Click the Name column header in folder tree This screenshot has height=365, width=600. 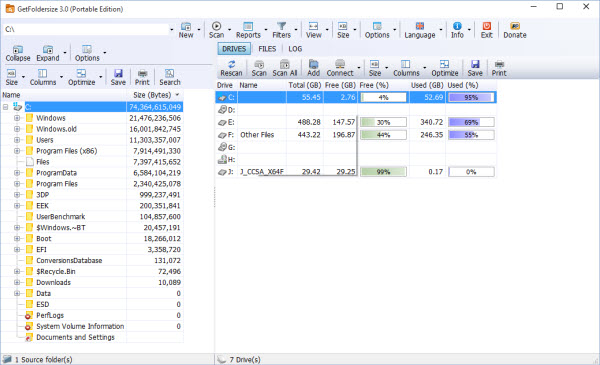(x=11, y=95)
